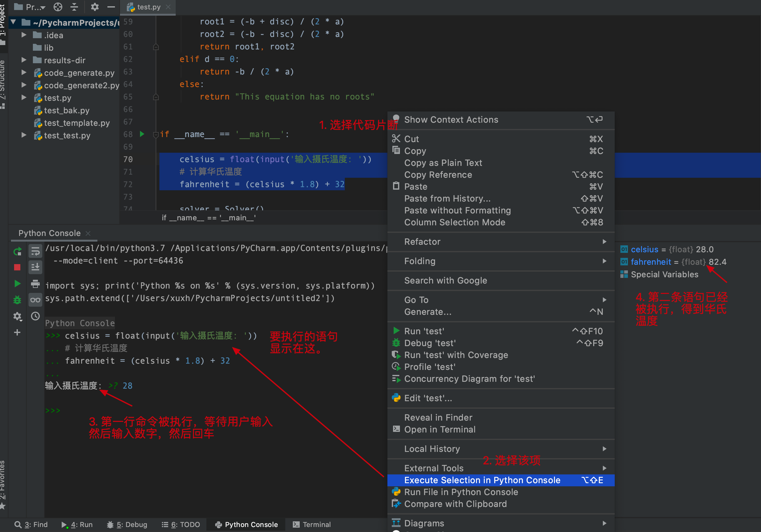The image size is (761, 532).
Task: Stop the Python console with red square
Action: pos(17,267)
